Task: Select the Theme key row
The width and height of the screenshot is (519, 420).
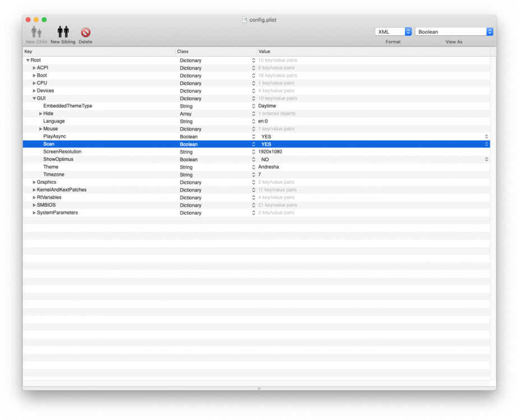Action: click(50, 167)
